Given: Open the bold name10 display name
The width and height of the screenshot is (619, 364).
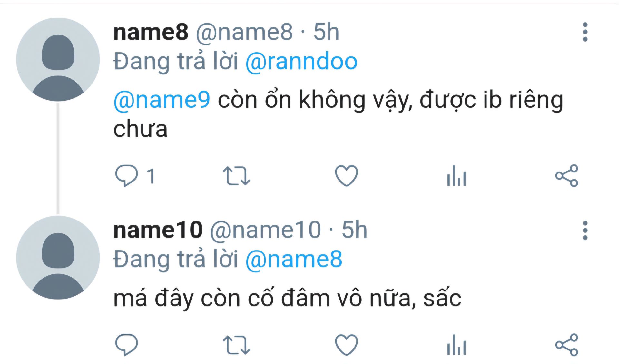Looking at the screenshot, I should (x=158, y=230).
